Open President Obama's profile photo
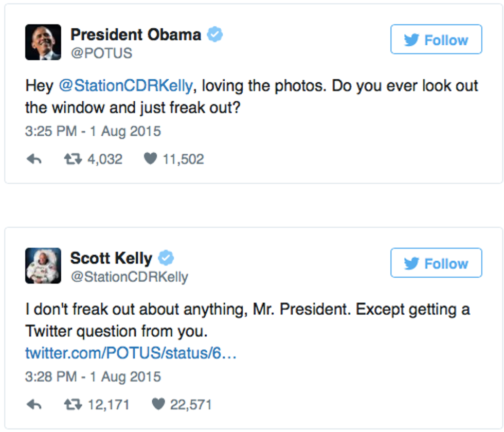 (x=43, y=42)
